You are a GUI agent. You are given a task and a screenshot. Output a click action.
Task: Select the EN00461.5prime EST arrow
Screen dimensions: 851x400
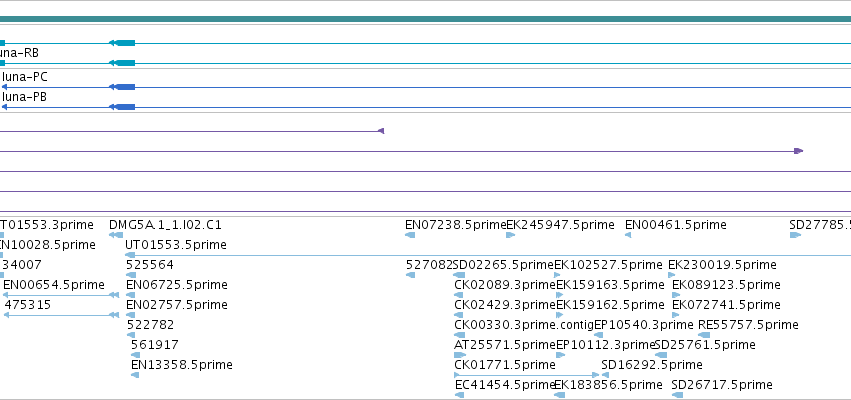point(628,235)
